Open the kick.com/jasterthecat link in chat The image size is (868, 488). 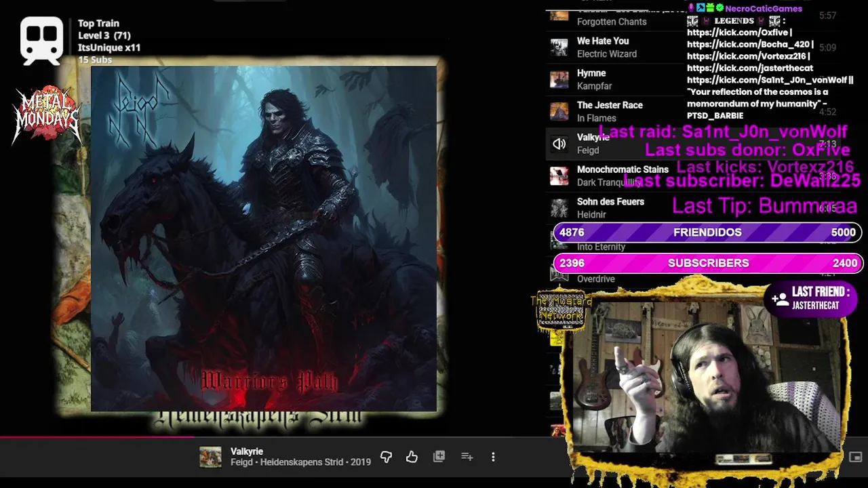(750, 68)
